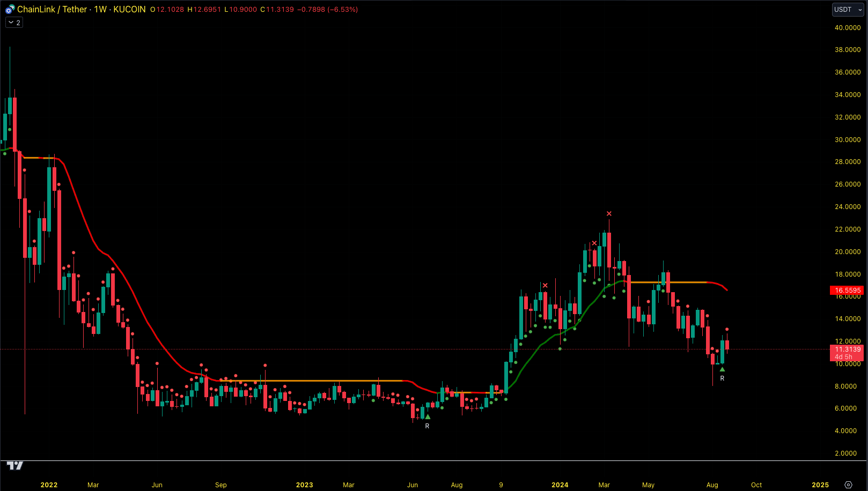
Task: Click the ChainLink symbol logo icon
Action: click(10, 9)
